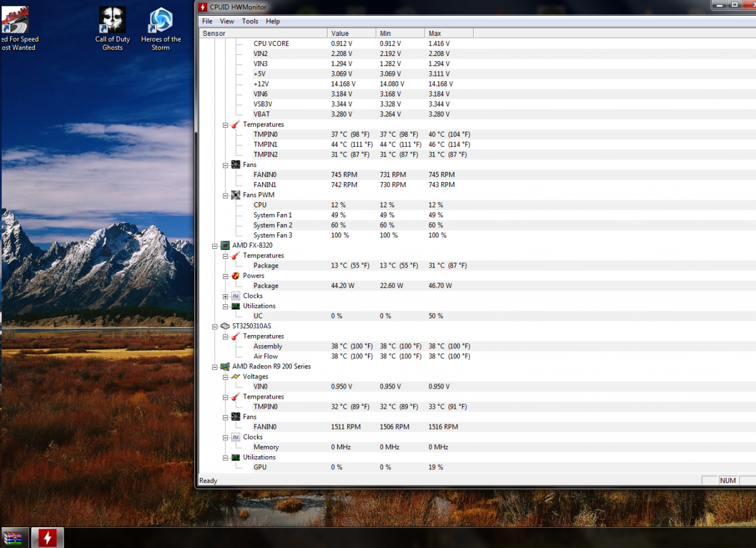Screen dimensions: 756x548
Task: Click the Utilizations icon under AMD Radeon R9 200
Action: point(235,457)
